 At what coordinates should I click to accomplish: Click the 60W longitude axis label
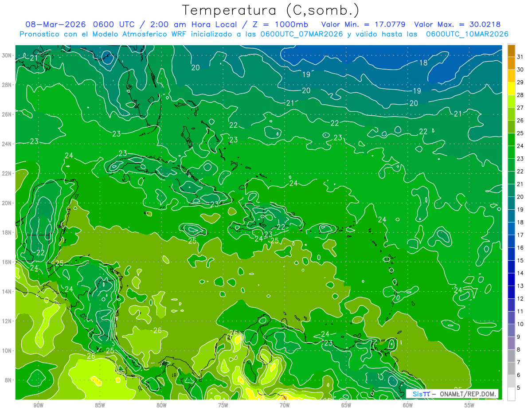pos(408,405)
